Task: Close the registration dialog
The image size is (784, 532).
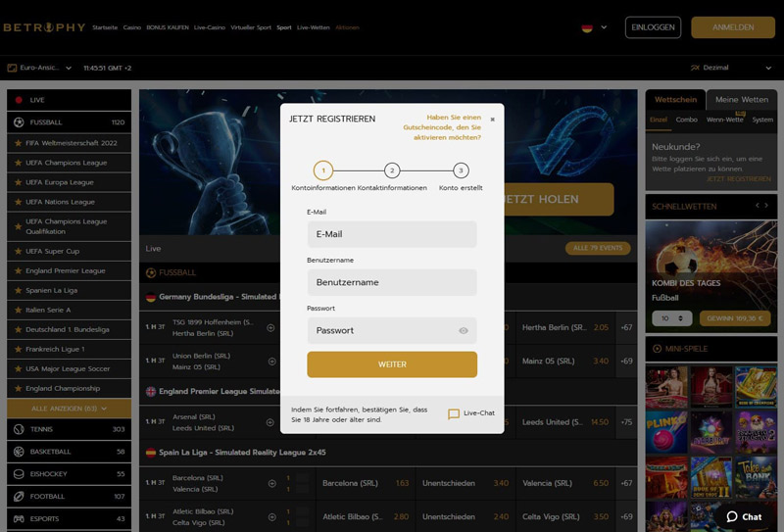Action: click(493, 120)
